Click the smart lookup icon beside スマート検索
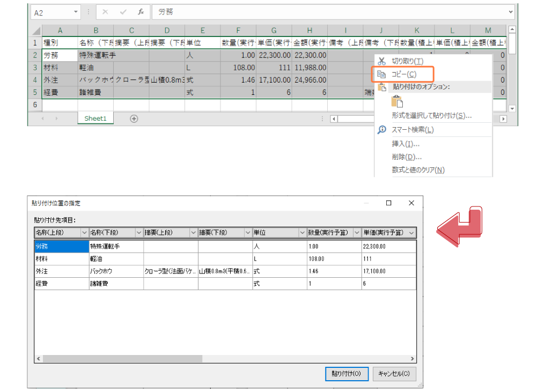This screenshot has width=545, height=392. pos(382,129)
